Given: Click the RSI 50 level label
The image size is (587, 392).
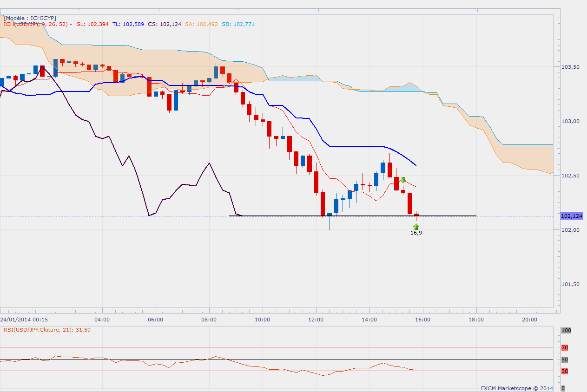Looking at the screenshot, I should coord(565,359).
